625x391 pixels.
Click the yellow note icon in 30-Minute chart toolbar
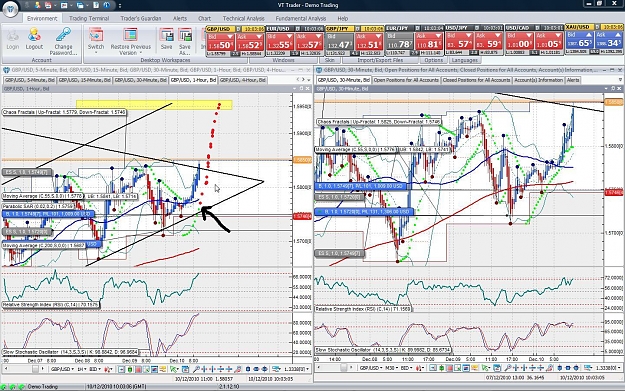pos(475,368)
